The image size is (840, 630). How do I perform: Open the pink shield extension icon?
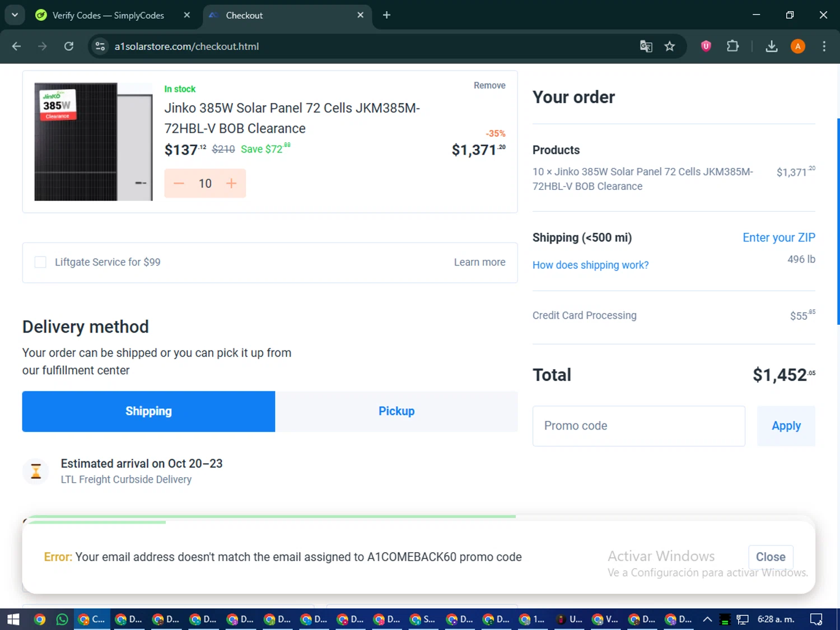[x=706, y=46]
